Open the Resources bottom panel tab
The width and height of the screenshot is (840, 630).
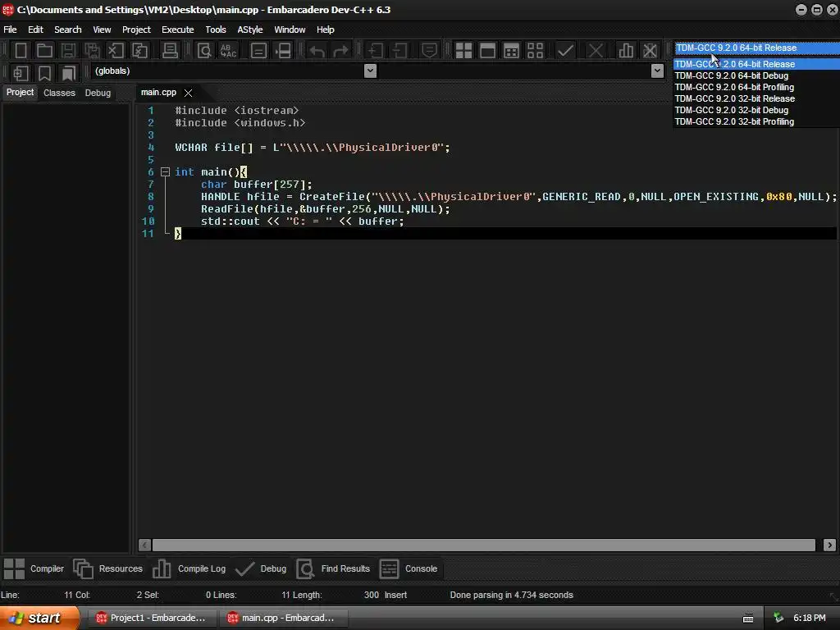click(x=107, y=568)
